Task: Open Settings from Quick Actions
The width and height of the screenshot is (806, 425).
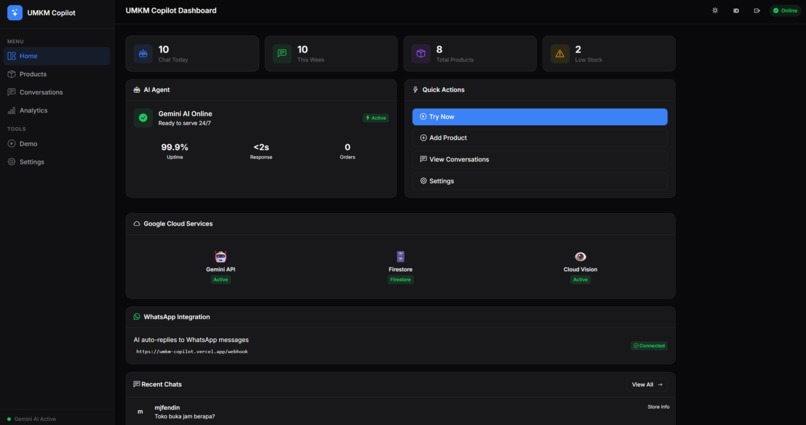Action: point(540,181)
